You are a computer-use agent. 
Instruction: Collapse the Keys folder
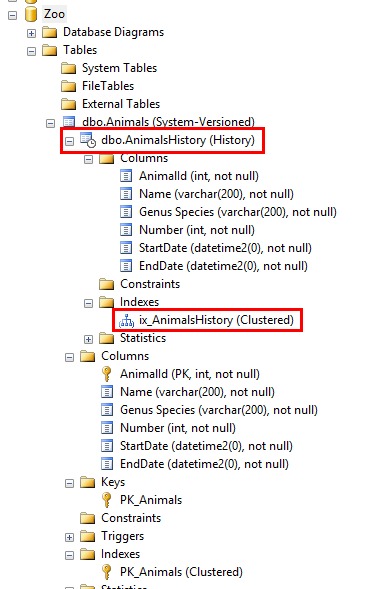click(x=70, y=483)
